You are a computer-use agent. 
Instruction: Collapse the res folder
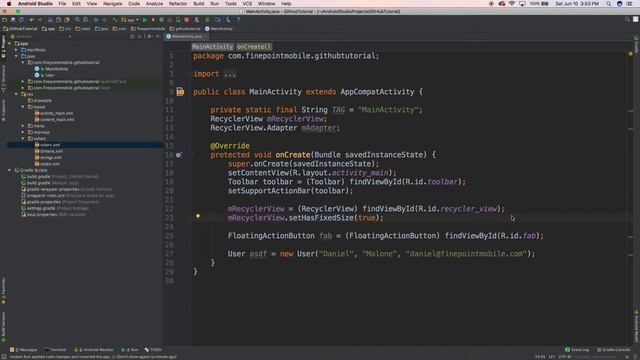click(16, 94)
